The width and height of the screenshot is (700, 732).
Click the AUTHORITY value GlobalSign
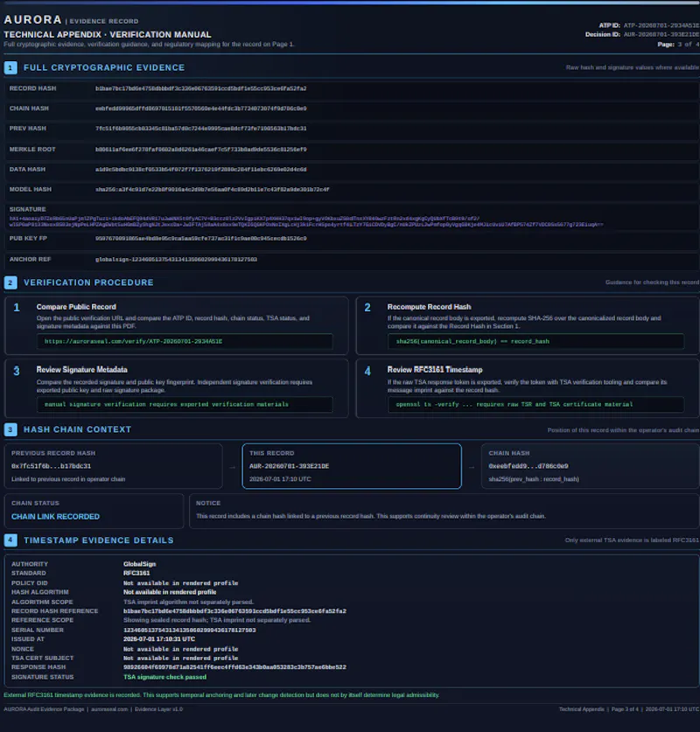click(140, 564)
